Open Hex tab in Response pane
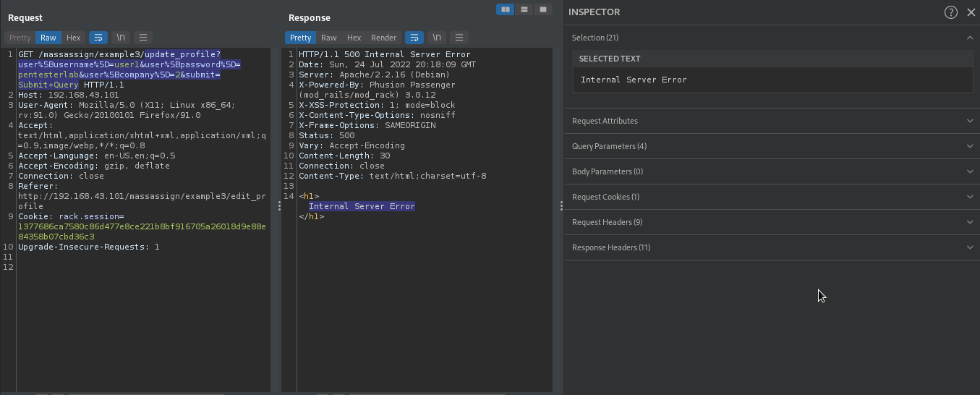980x395 pixels. 354,38
